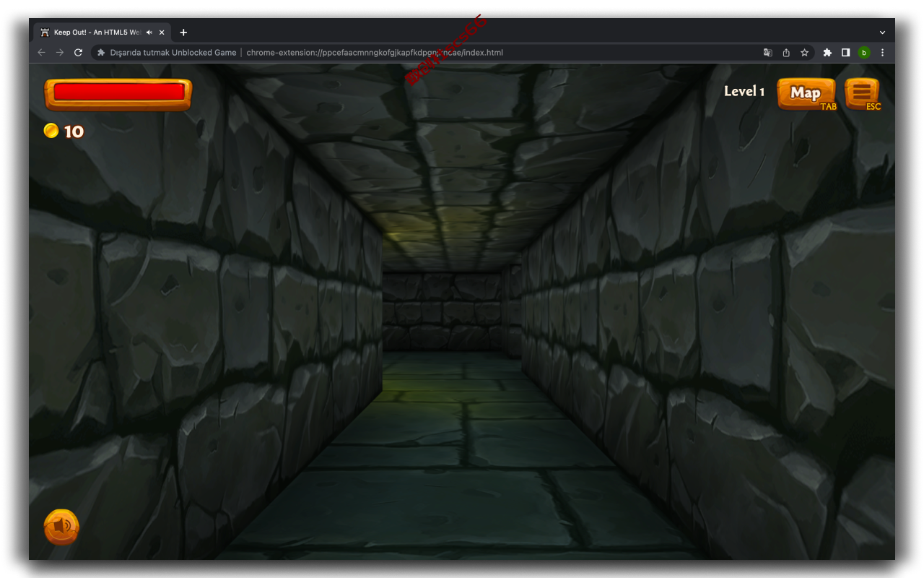Open the Map with the TAB button

pyautogui.click(x=806, y=94)
